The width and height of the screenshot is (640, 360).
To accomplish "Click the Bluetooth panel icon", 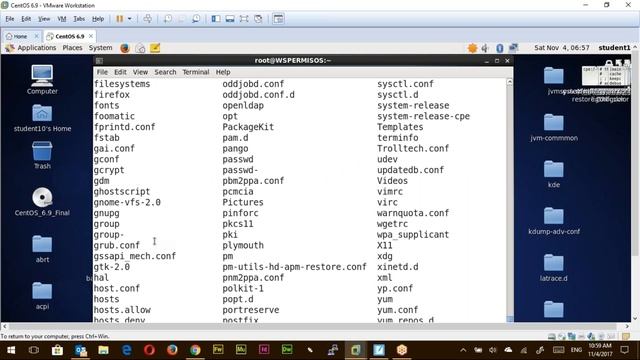I will (x=500, y=48).
